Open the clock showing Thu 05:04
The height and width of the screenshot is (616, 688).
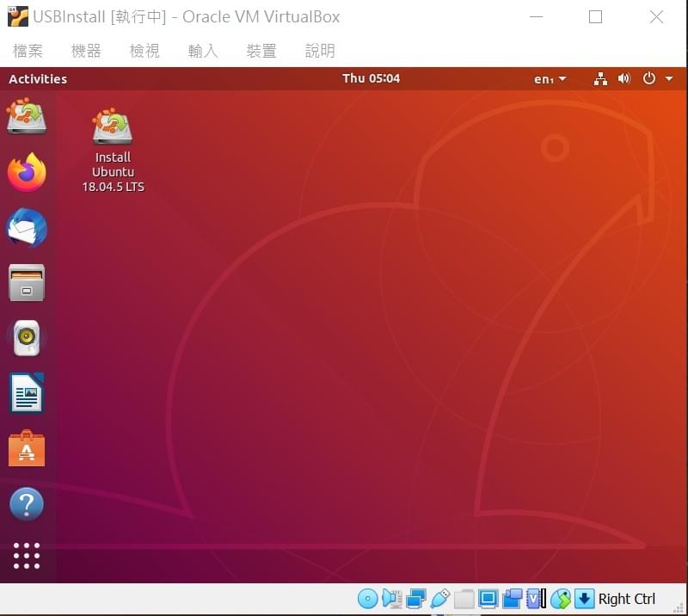point(372,78)
